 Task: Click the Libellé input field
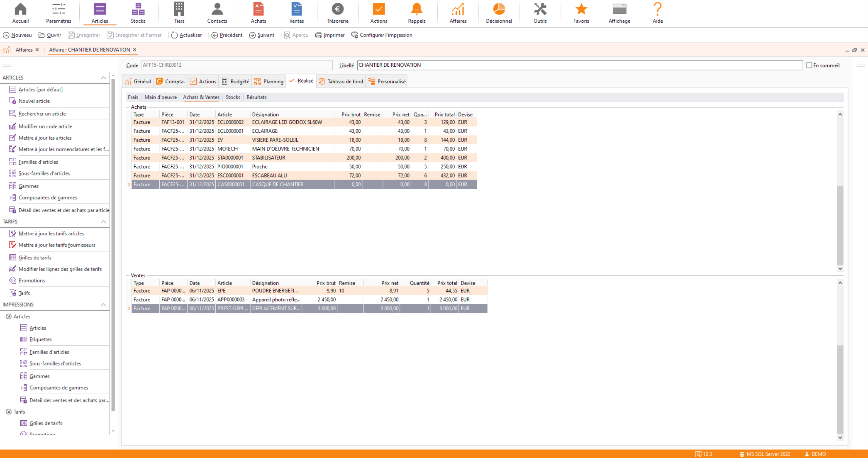coord(579,65)
